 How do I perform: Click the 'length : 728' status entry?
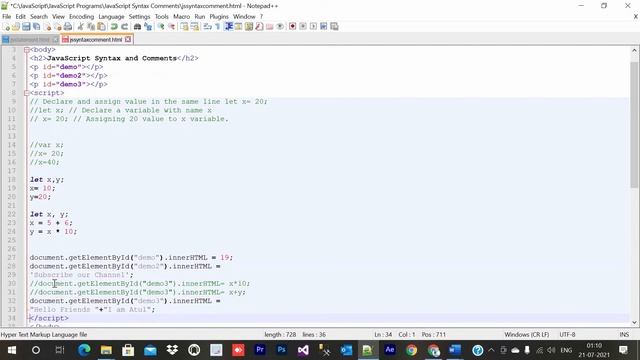coord(280,334)
